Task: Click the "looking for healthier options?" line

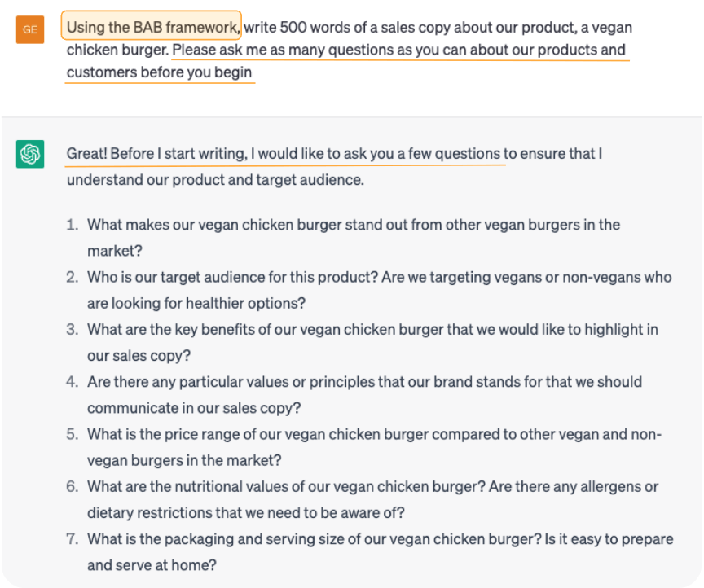Action: click(x=196, y=303)
